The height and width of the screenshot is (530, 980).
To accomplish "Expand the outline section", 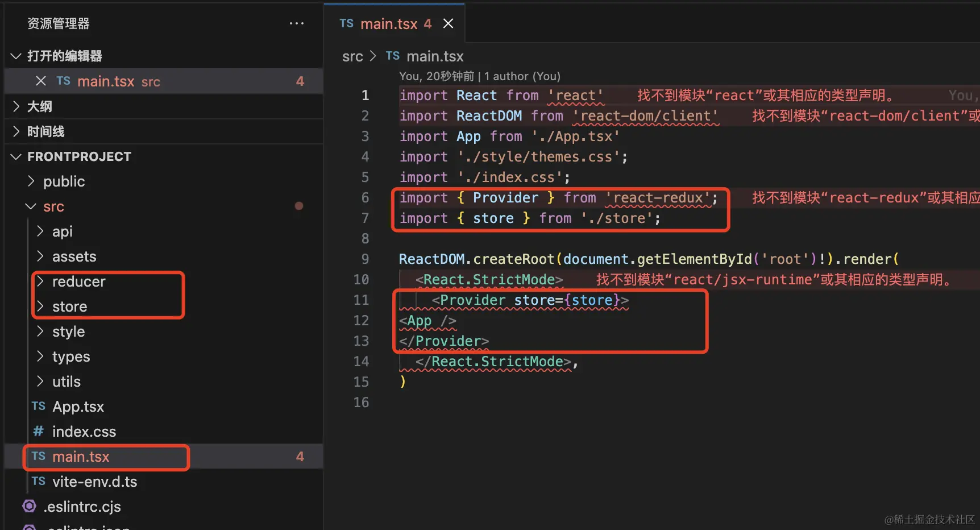I will coord(16,106).
